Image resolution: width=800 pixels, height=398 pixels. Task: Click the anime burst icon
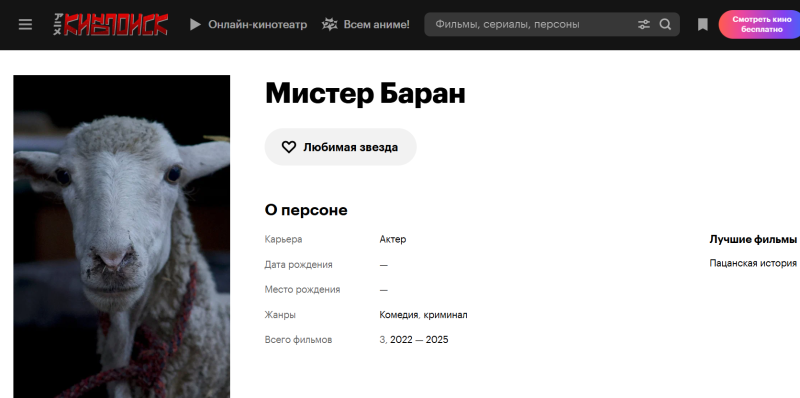[330, 24]
